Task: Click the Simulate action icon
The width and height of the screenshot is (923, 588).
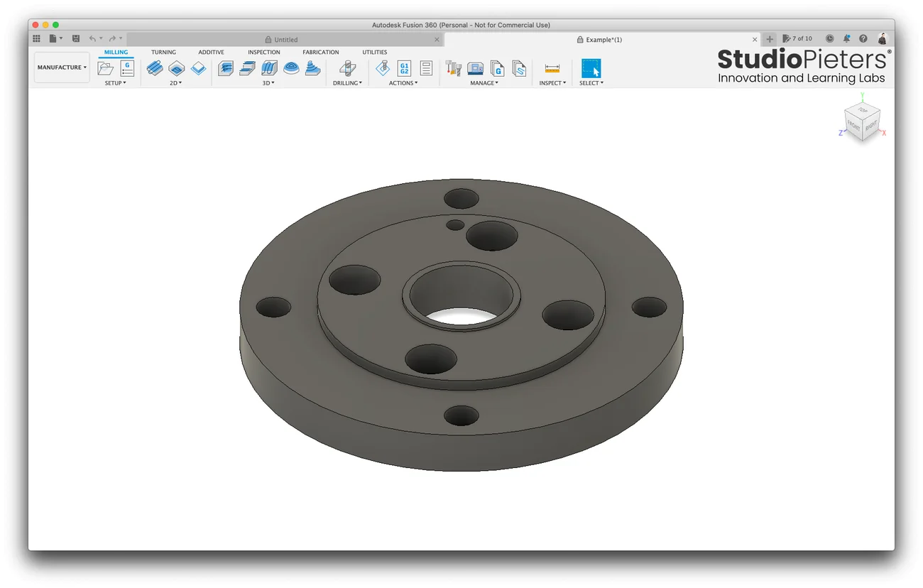Action: (x=383, y=68)
